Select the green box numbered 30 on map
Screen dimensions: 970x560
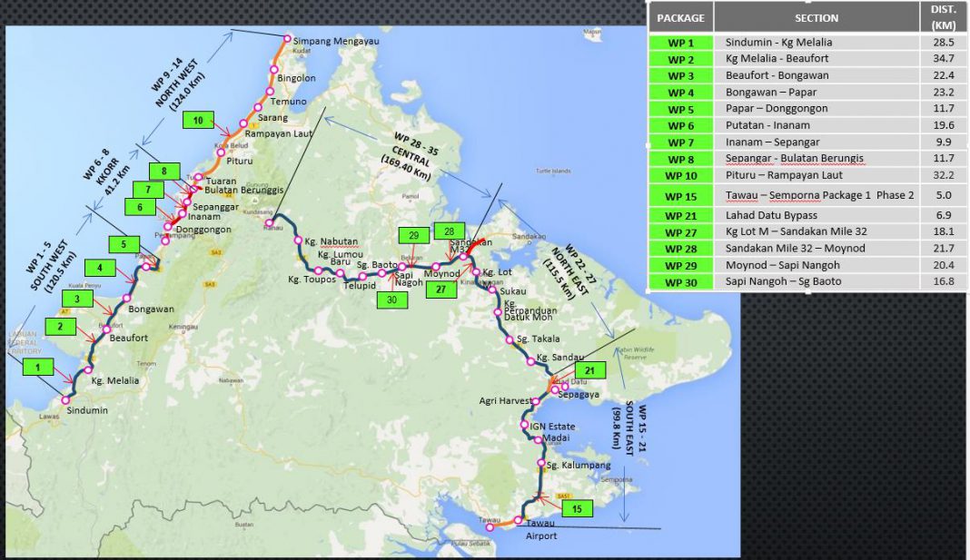[391, 300]
